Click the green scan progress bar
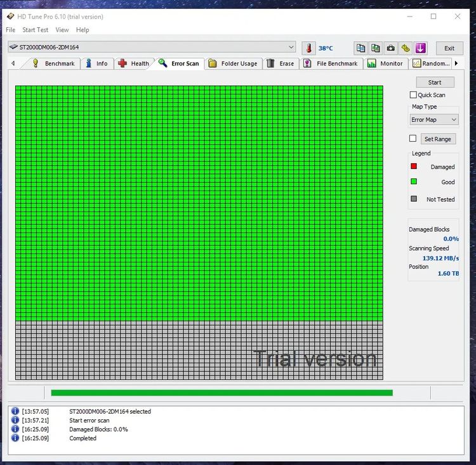This screenshot has height=465, width=476. 221,393
